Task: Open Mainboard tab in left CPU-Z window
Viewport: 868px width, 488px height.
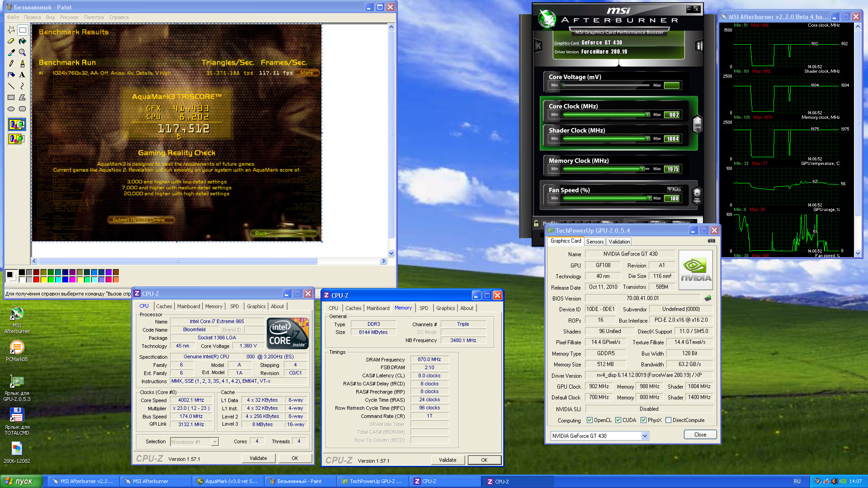Action: coord(189,306)
